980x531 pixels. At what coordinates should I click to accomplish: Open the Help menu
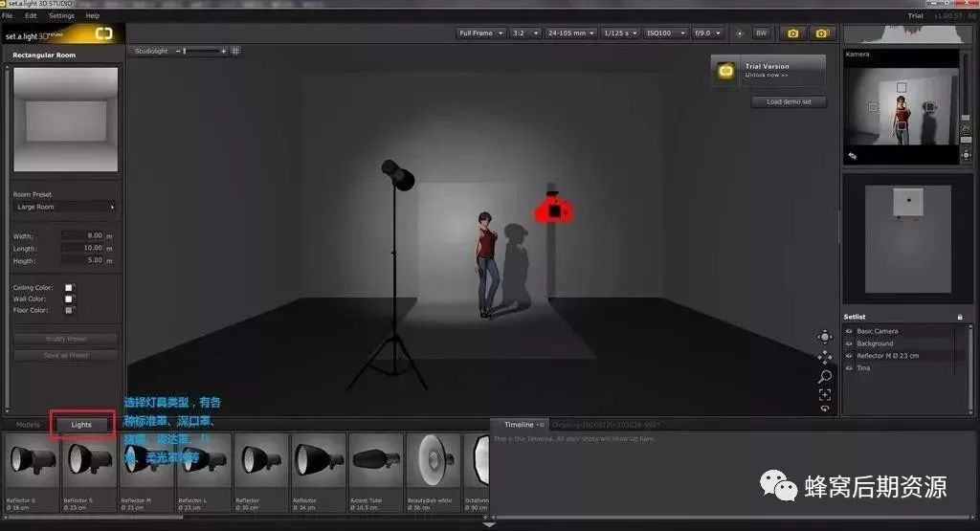[93, 15]
